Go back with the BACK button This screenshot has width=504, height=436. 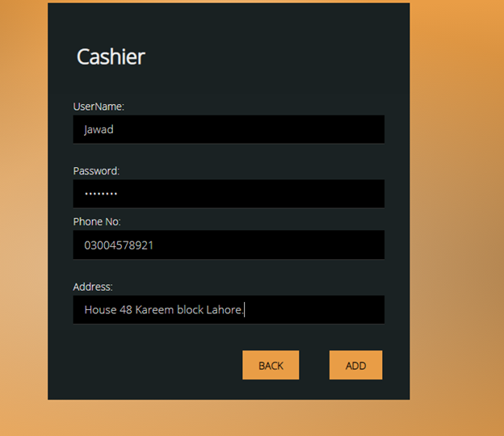tap(271, 365)
